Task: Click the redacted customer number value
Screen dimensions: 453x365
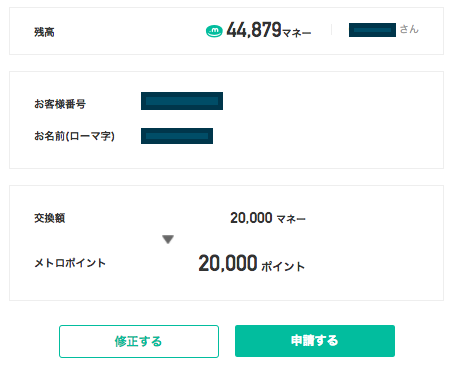Action: [182, 101]
